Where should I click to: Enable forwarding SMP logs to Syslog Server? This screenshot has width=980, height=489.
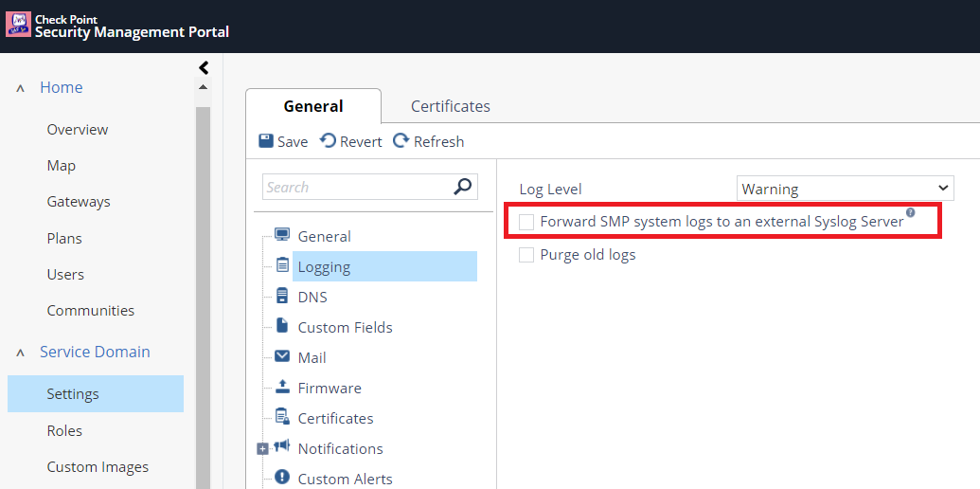(x=526, y=222)
